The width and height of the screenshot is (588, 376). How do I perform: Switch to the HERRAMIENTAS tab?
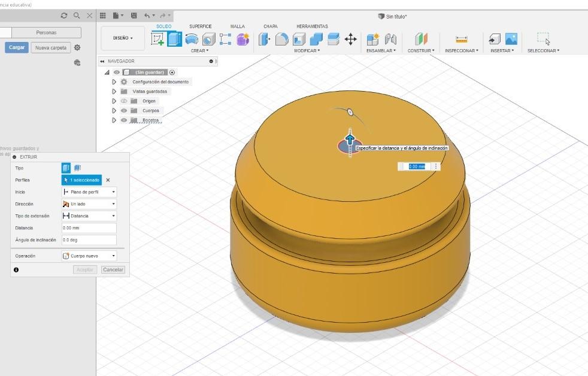pos(312,26)
